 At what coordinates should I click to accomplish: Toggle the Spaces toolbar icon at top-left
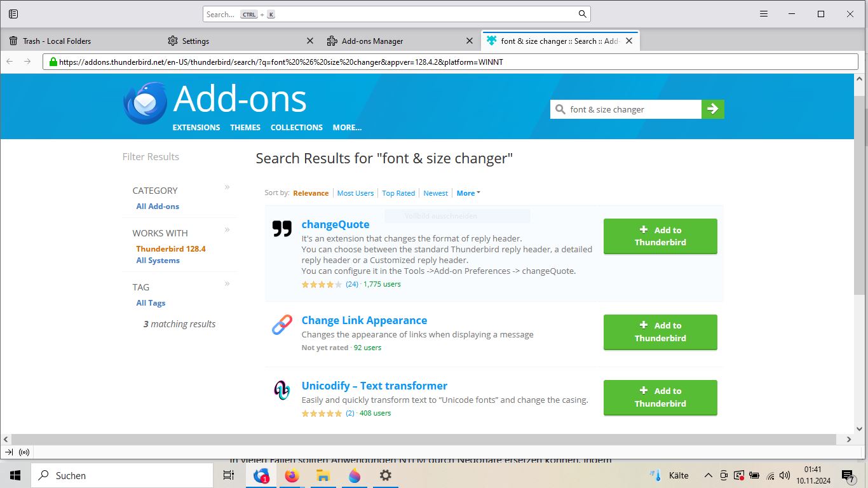(x=13, y=14)
